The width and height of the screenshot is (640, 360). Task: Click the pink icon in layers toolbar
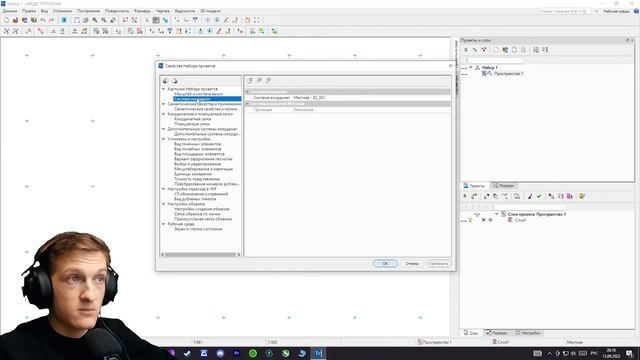tap(570, 196)
